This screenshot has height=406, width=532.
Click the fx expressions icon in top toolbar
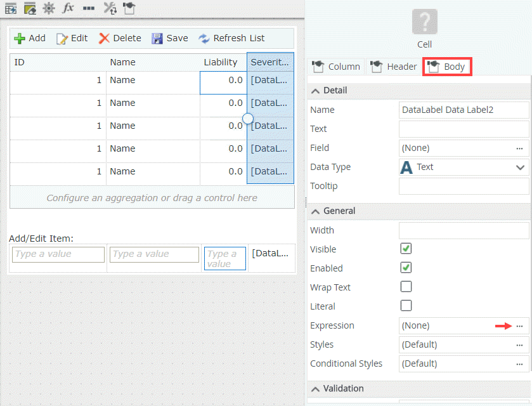coord(68,8)
